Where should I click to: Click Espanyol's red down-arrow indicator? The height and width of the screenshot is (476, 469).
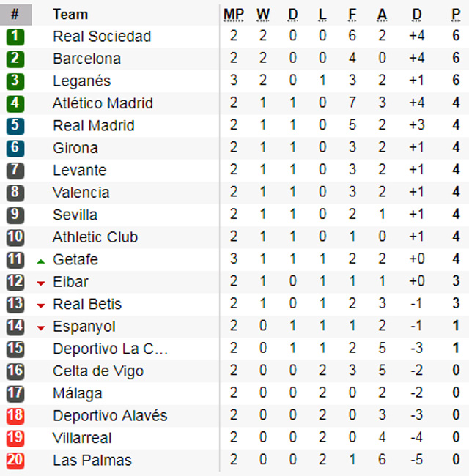tap(41, 328)
